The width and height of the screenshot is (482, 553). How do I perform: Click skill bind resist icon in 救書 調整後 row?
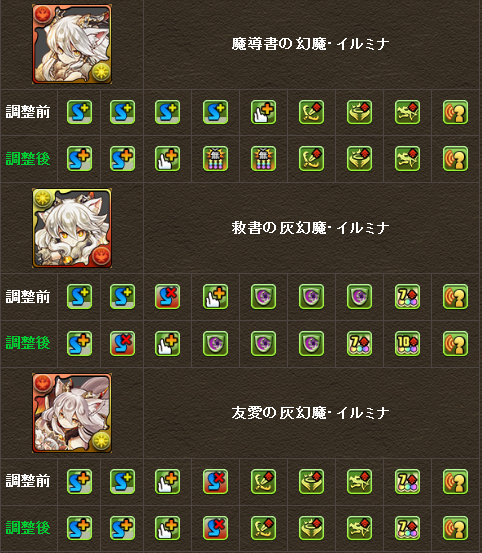(122, 344)
